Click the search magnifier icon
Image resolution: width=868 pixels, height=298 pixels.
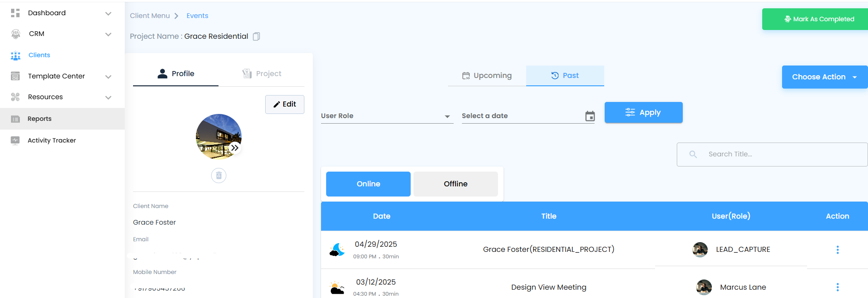(693, 155)
